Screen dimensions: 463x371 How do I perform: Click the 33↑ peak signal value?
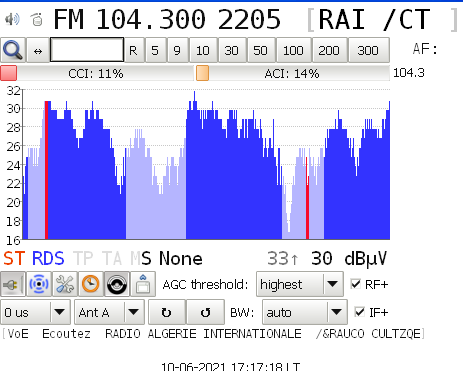pyautogui.click(x=283, y=258)
